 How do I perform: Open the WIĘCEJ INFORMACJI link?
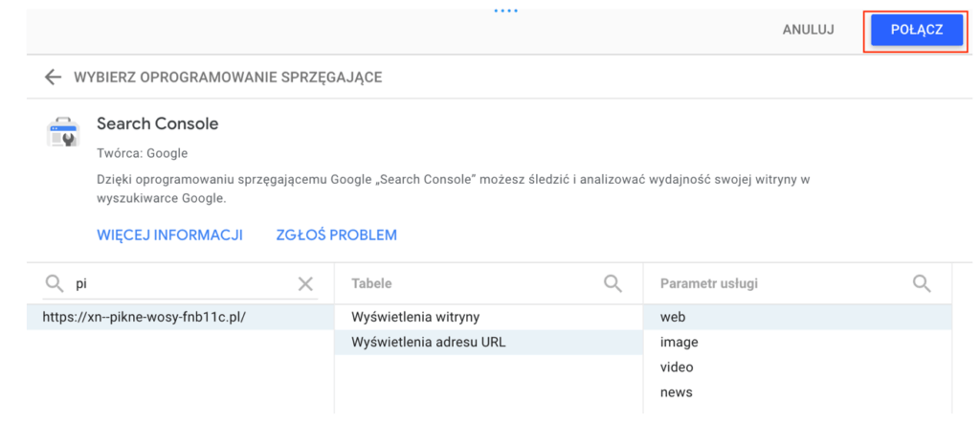(169, 234)
